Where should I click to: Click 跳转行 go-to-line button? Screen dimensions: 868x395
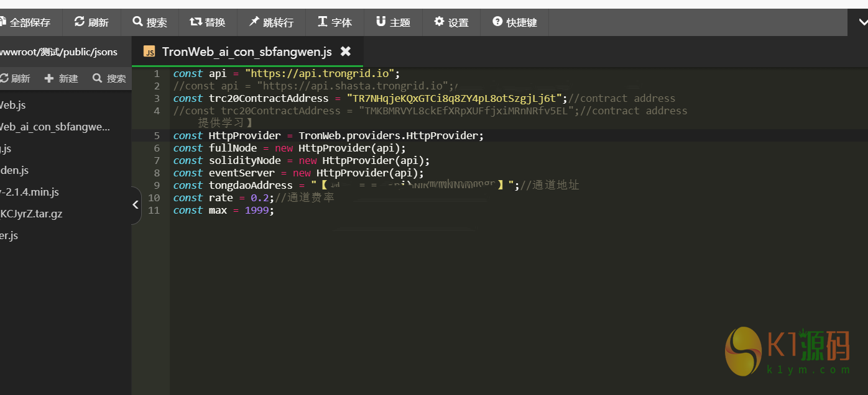click(x=271, y=22)
